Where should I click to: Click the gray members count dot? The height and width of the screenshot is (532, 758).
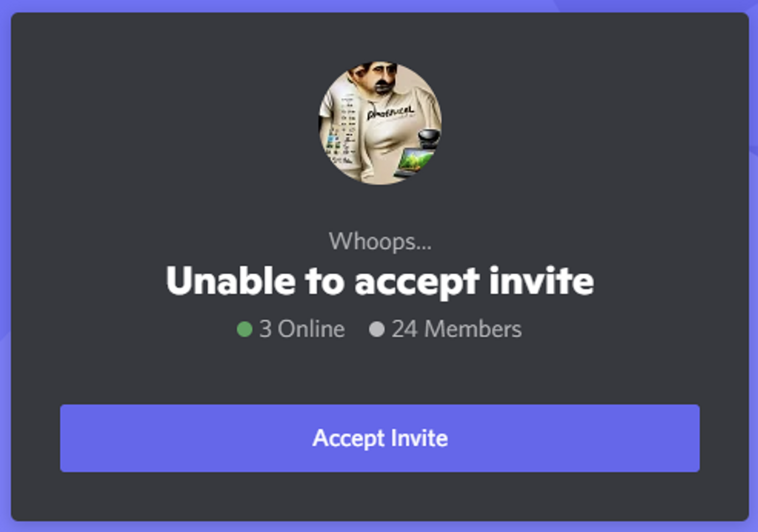point(377,329)
